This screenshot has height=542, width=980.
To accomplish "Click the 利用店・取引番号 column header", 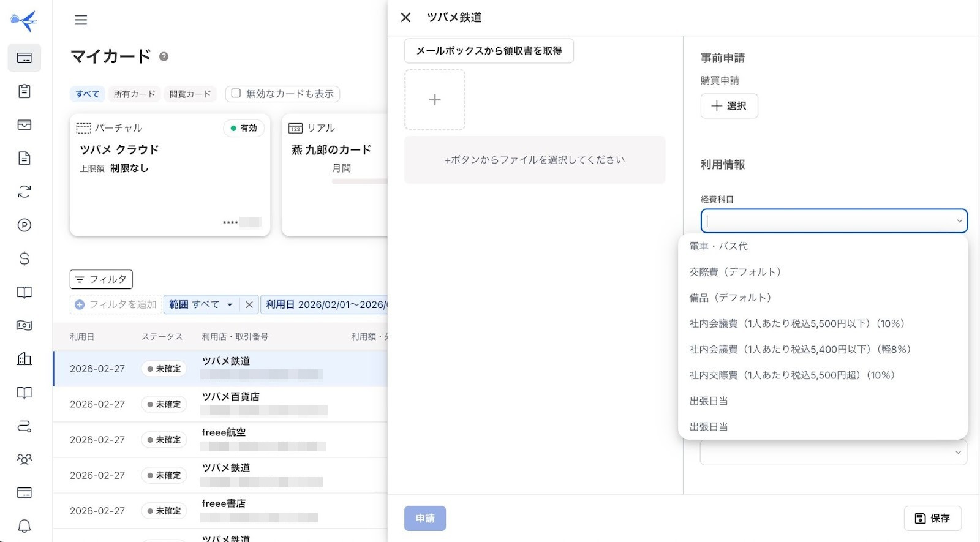I will [235, 337].
